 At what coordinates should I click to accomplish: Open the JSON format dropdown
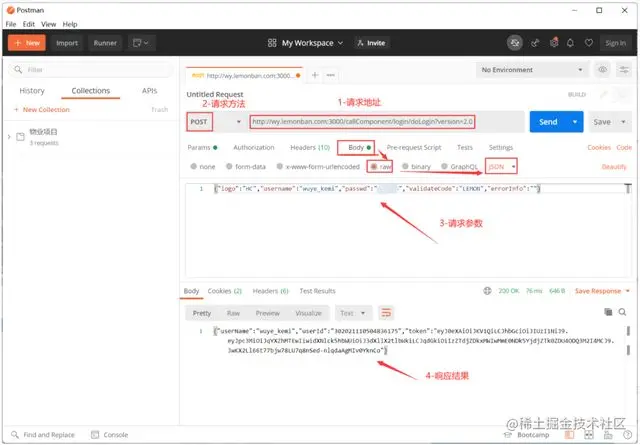point(501,167)
